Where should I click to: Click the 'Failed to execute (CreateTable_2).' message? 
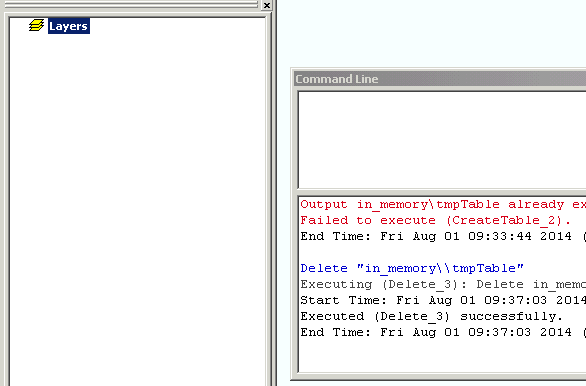pyautogui.click(x=436, y=220)
